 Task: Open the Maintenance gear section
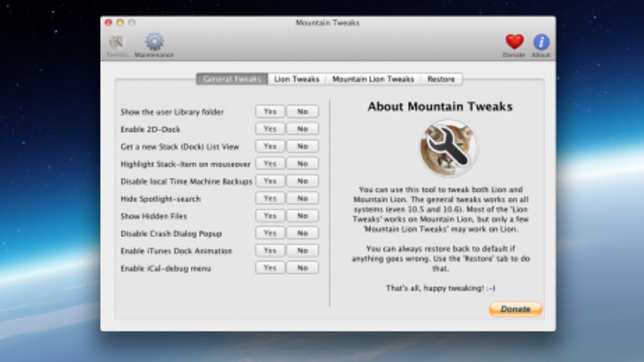[x=155, y=45]
